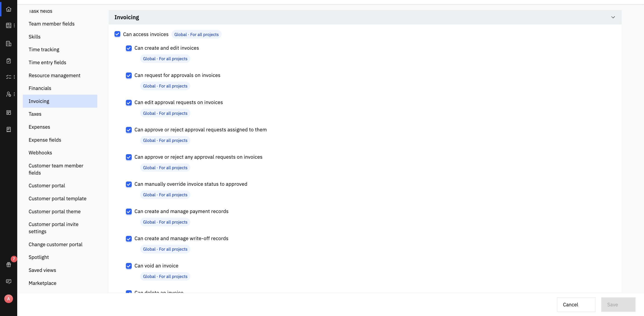Open the chat message sidebar icon
Viewport: 644px width, 316px height.
click(8, 282)
